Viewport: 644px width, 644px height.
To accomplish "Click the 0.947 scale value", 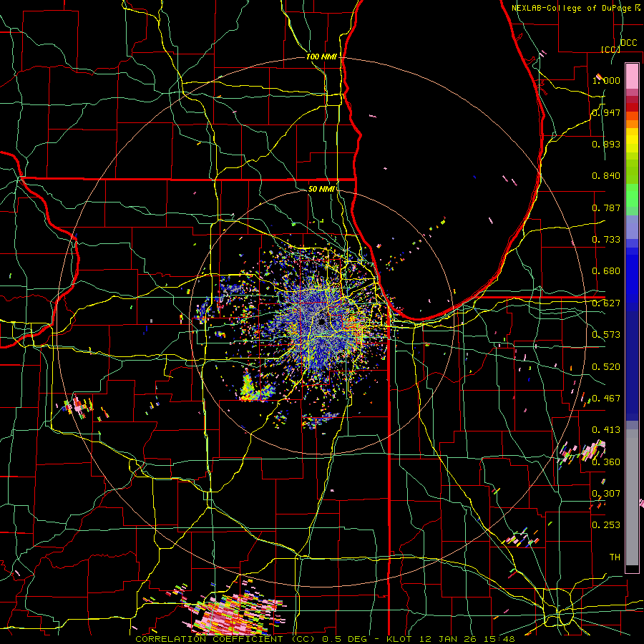I will [606, 112].
